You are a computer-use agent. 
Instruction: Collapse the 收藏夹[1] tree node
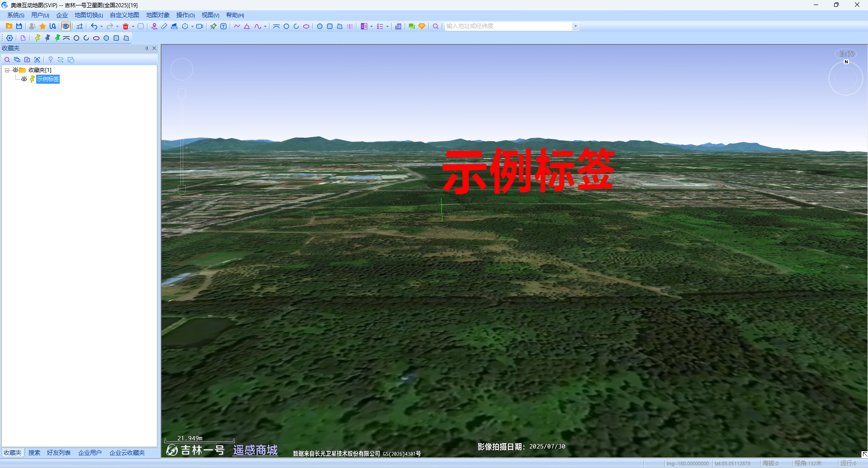pos(7,70)
